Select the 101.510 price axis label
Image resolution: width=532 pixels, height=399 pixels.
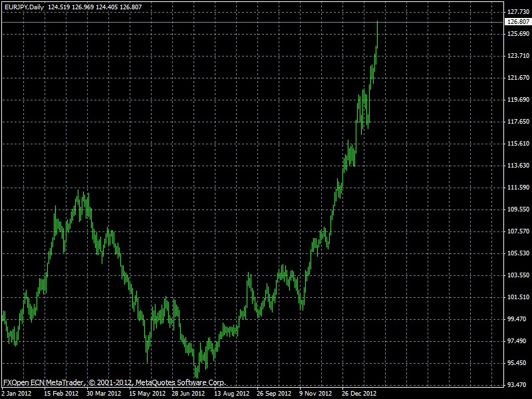[517, 297]
